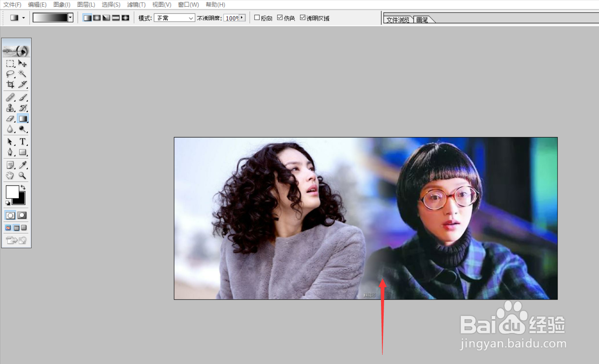599x364 pixels.
Task: Reset default foreground and background colors
Action: pyautogui.click(x=8, y=203)
